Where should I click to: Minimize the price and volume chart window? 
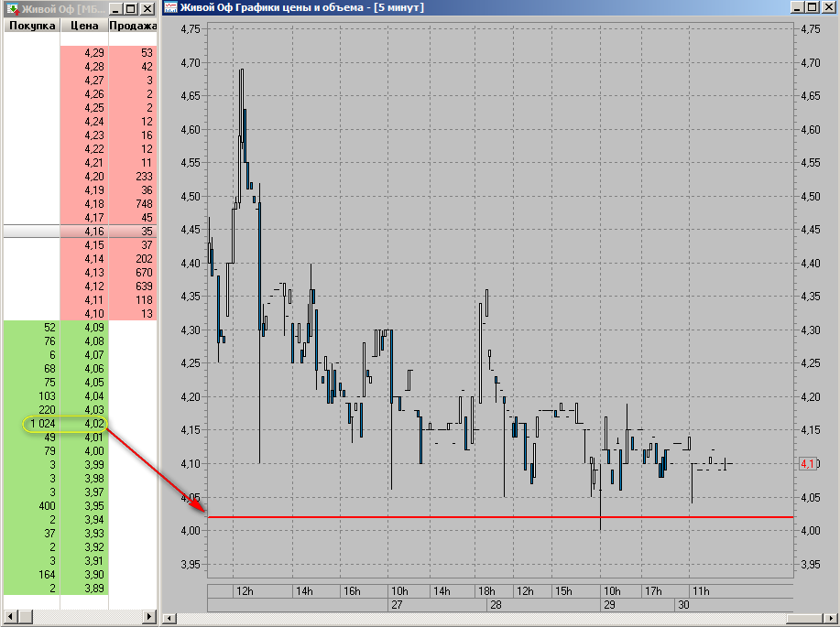click(x=797, y=8)
